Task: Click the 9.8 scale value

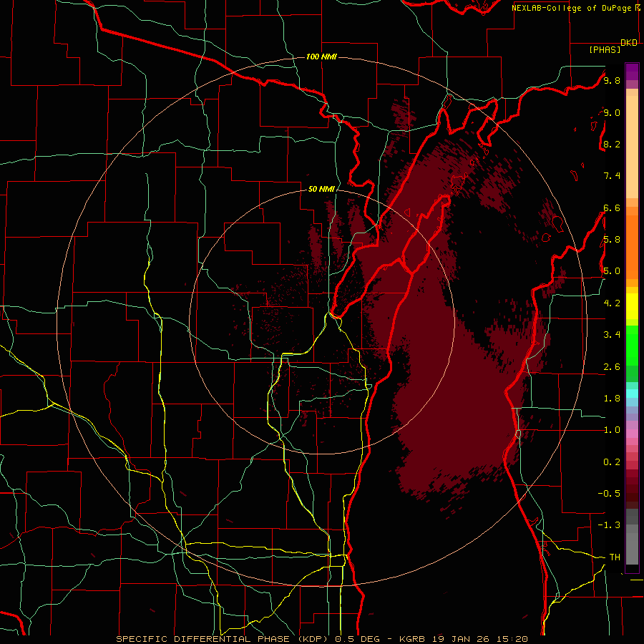Action: pos(612,80)
